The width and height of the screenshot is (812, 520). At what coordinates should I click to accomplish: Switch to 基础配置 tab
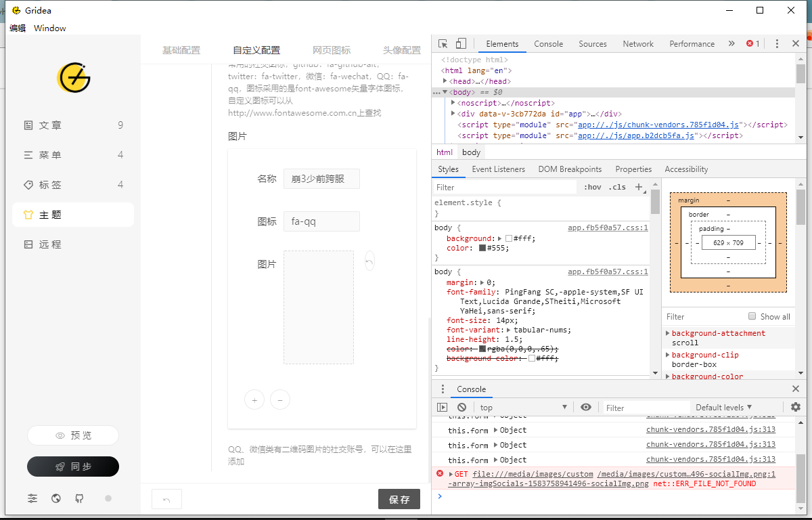181,50
